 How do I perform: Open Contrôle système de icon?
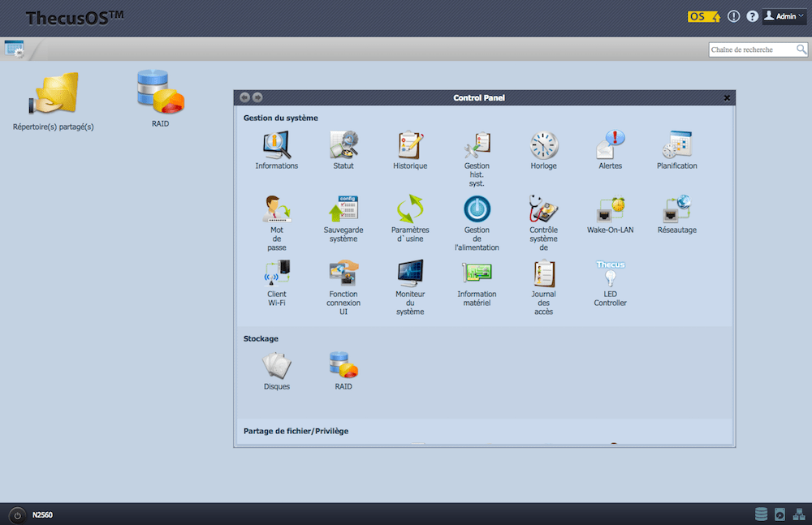point(543,223)
